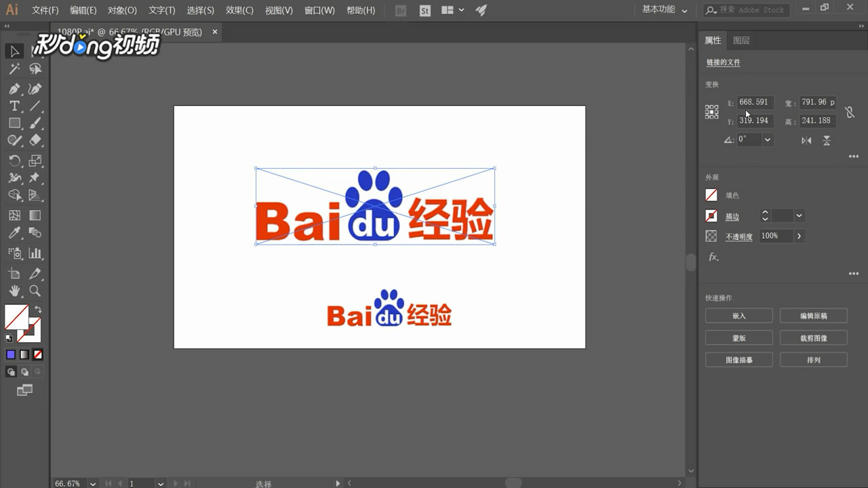Select the Rotate tool
Viewport: 868px width, 488px height.
pos(14,161)
